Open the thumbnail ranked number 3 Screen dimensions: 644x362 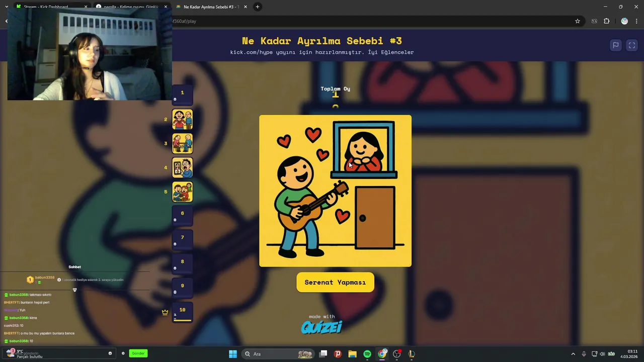tap(182, 143)
